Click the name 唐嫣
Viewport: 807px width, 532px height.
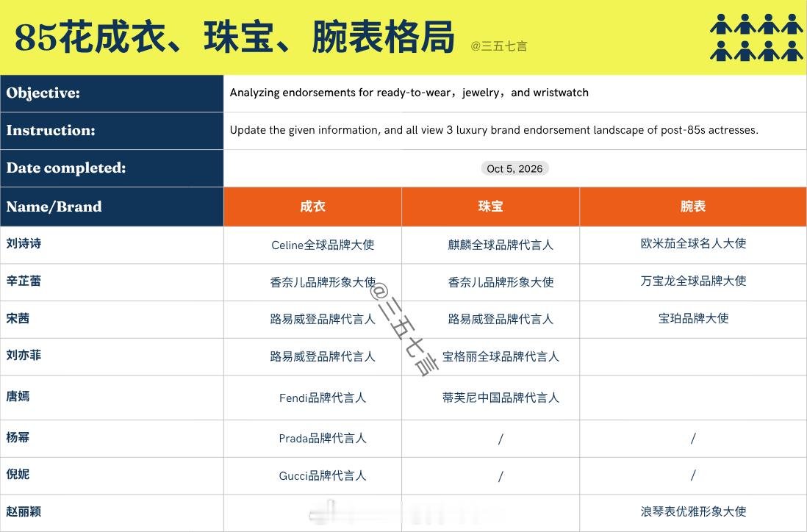pos(18,397)
